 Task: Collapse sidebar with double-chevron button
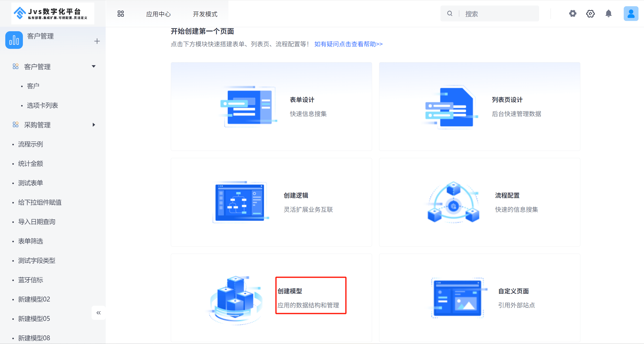(x=98, y=313)
